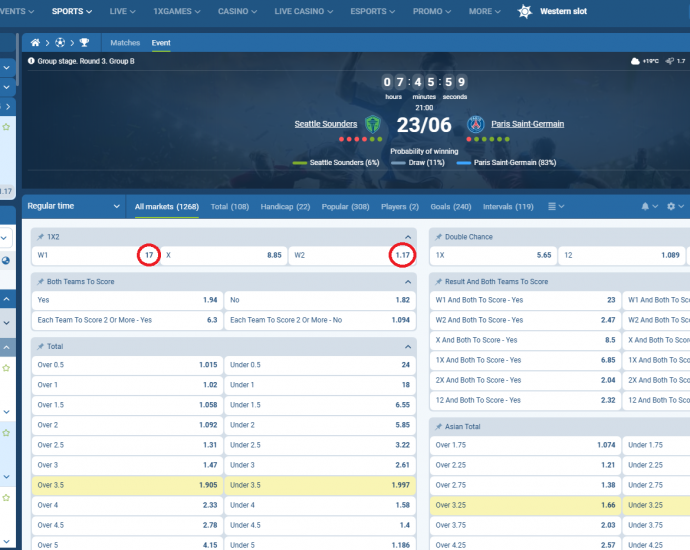Click the Western slot sun icon
Image resolution: width=690 pixels, height=550 pixels.
click(x=525, y=11)
